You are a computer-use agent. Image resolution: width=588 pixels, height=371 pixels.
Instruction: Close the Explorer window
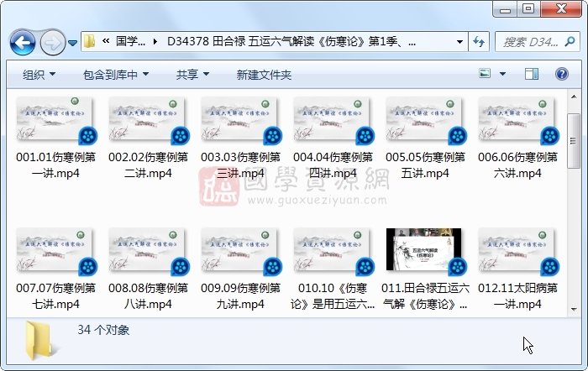pos(561,9)
